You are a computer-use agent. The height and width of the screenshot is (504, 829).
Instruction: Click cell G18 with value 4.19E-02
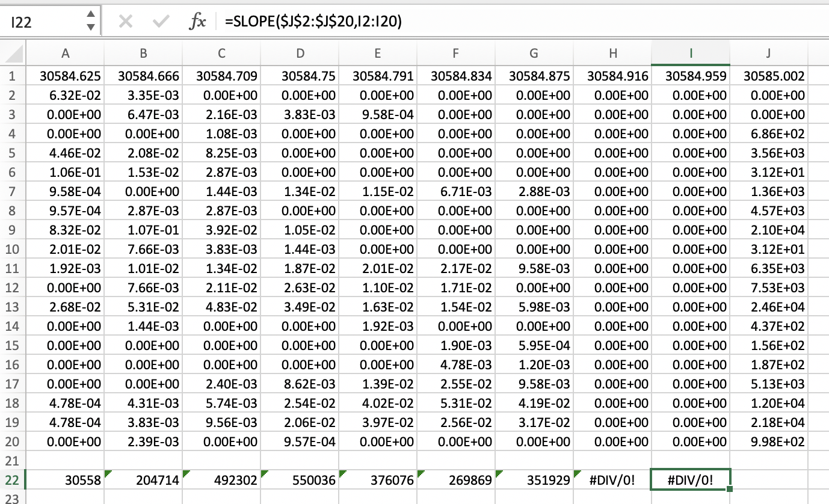[x=534, y=403]
